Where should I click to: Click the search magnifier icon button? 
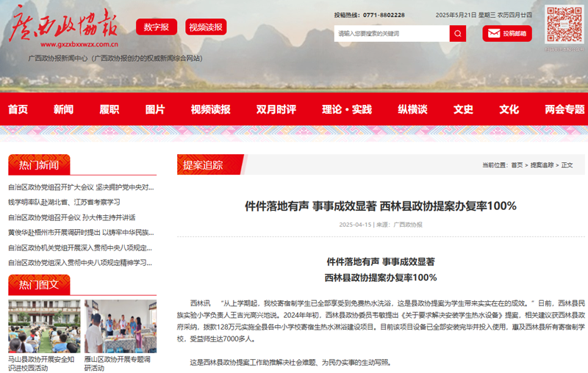[457, 34]
